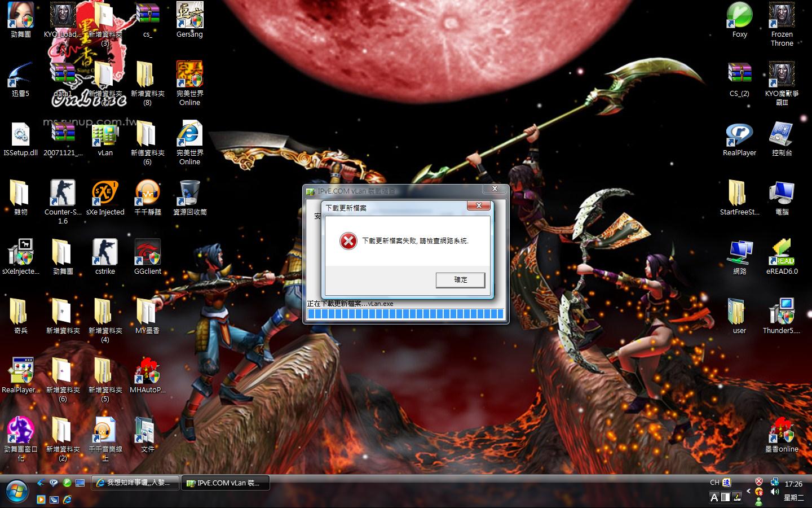Viewport: 812px width, 508px height.
Task: Launch the Foxy shortcut
Action: [740, 20]
